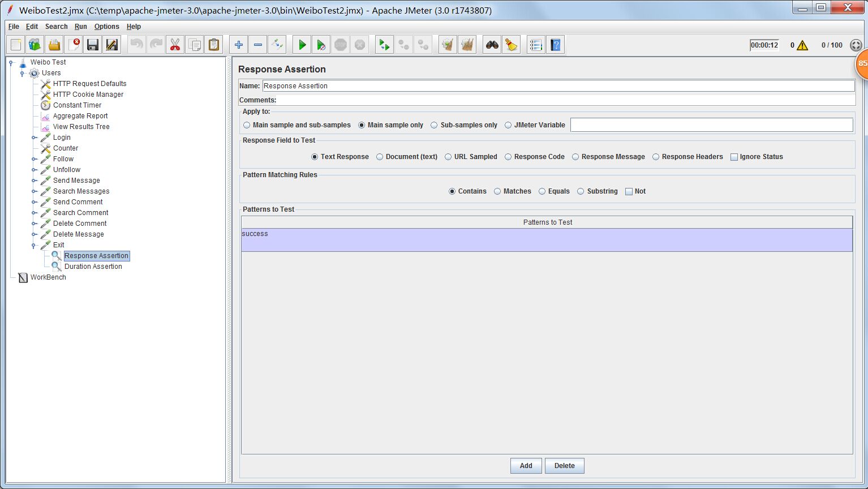Enable the Ignore Status checkbox
868x489 pixels.
point(734,157)
